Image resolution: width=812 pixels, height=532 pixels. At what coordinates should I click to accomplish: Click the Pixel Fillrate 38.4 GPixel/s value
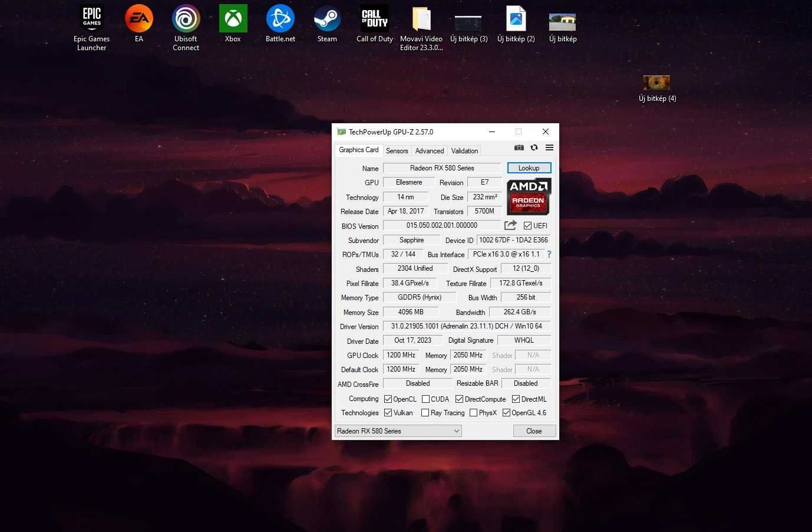410,283
